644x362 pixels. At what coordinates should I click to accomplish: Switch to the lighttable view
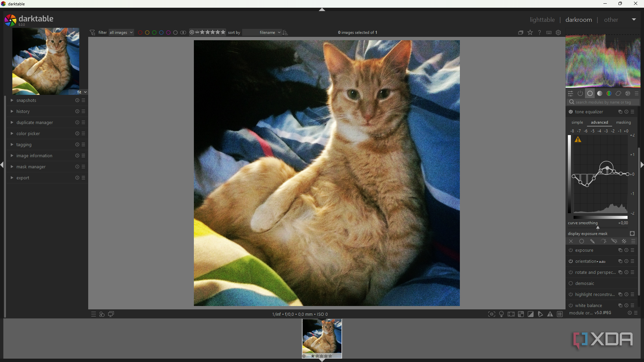coord(542,20)
